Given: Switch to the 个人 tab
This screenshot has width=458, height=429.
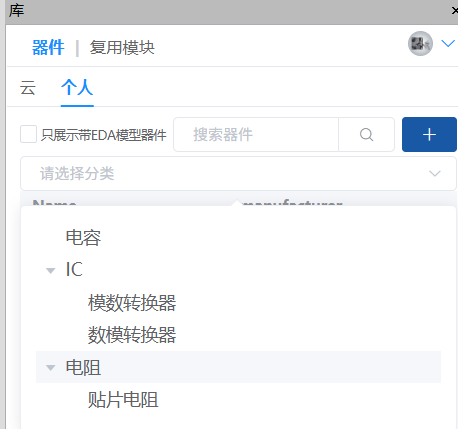Looking at the screenshot, I should pos(77,88).
